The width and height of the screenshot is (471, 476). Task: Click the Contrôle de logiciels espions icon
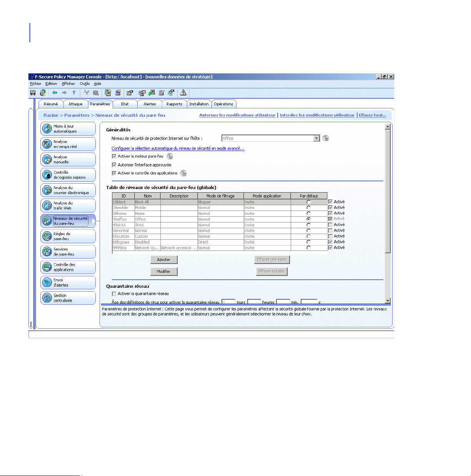click(47, 175)
